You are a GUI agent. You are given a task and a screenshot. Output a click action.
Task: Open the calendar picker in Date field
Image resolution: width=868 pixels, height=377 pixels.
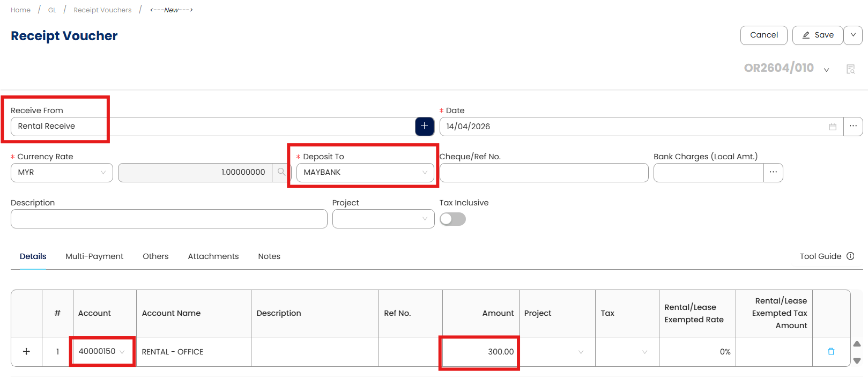833,127
